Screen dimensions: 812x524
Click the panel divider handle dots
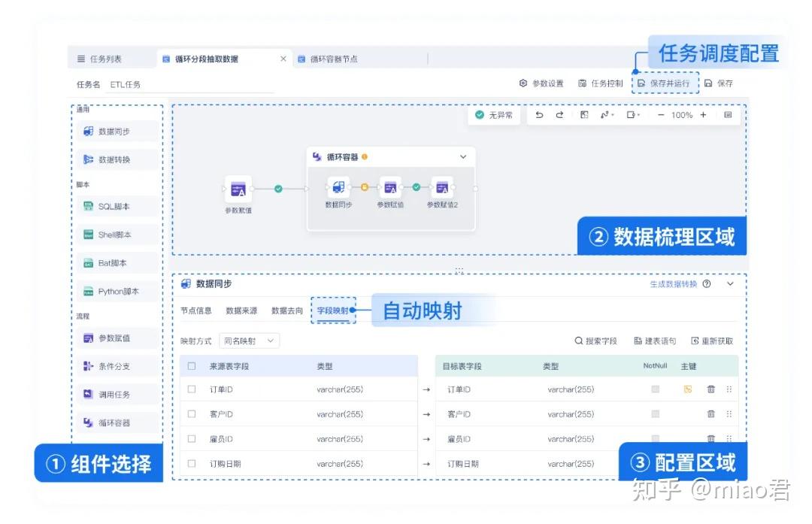(459, 270)
